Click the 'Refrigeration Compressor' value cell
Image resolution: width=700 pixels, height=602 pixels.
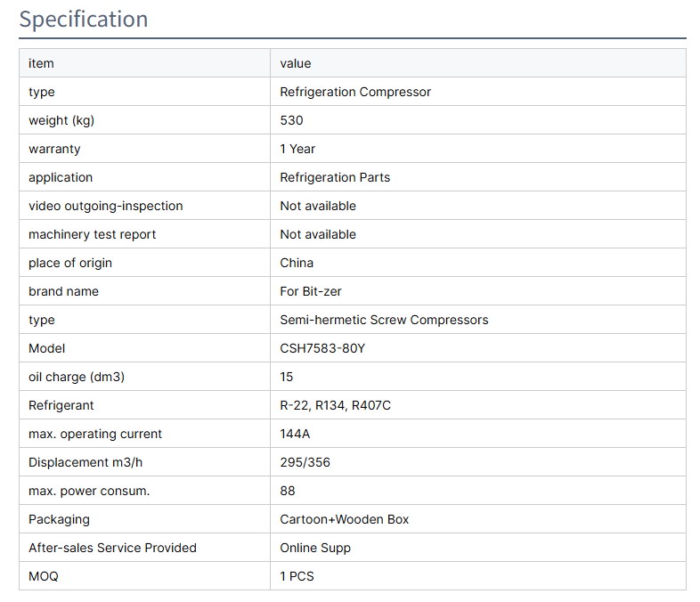355,92
